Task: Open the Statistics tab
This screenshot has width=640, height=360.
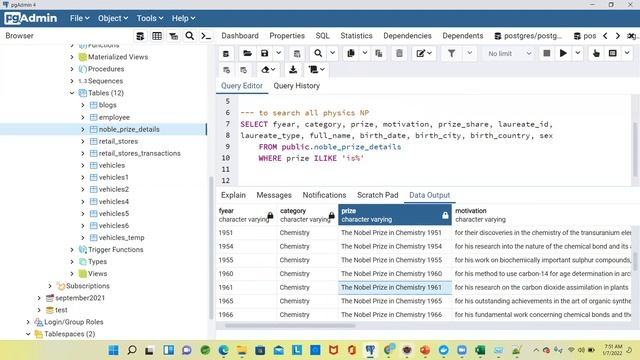Action: point(356,36)
